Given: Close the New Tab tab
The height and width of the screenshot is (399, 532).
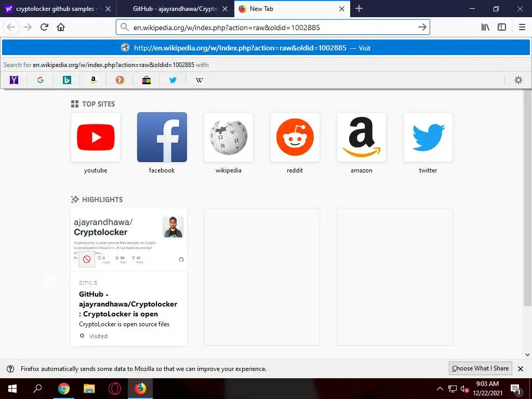Looking at the screenshot, I should tap(342, 9).
